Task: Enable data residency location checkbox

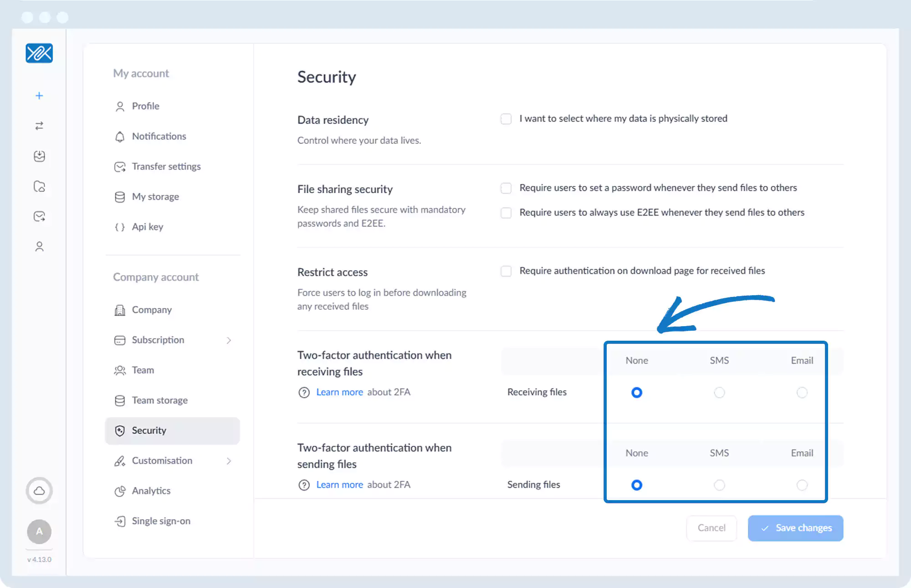Action: coord(506,119)
